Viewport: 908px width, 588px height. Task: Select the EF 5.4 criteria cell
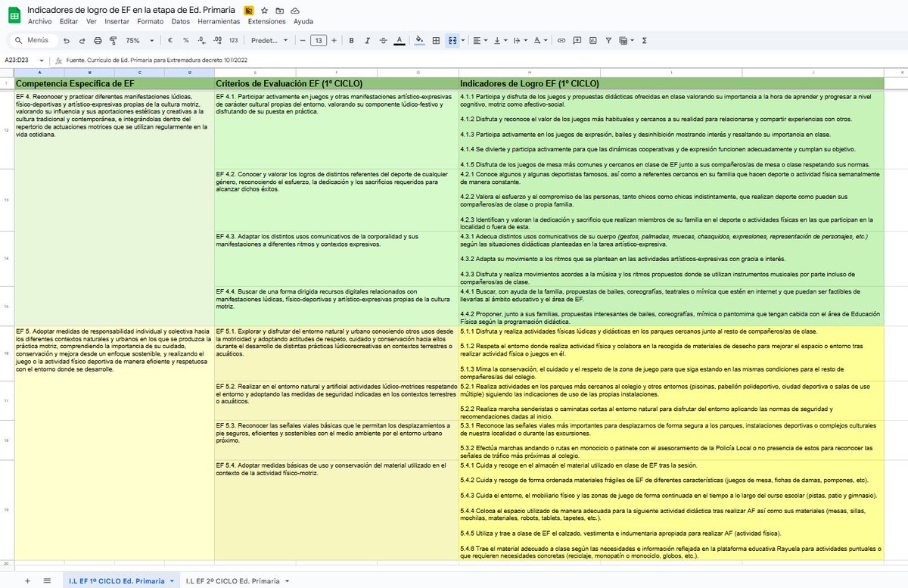[x=336, y=510]
